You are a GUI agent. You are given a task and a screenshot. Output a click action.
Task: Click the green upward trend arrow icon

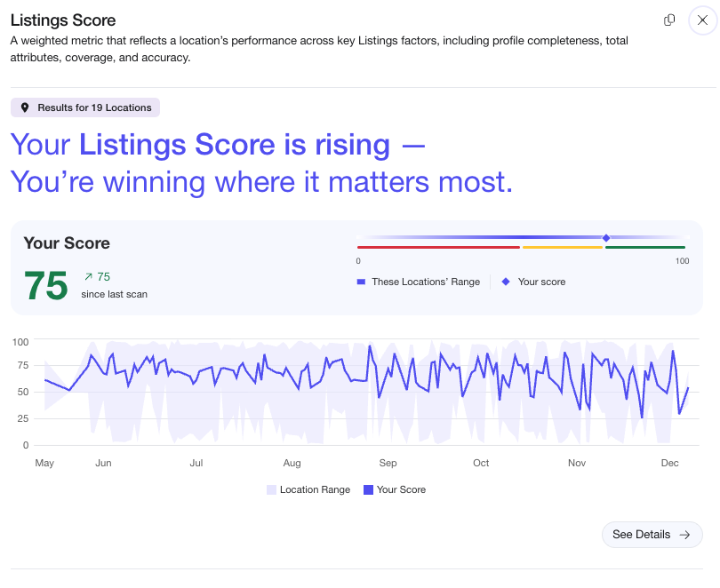[88, 277]
